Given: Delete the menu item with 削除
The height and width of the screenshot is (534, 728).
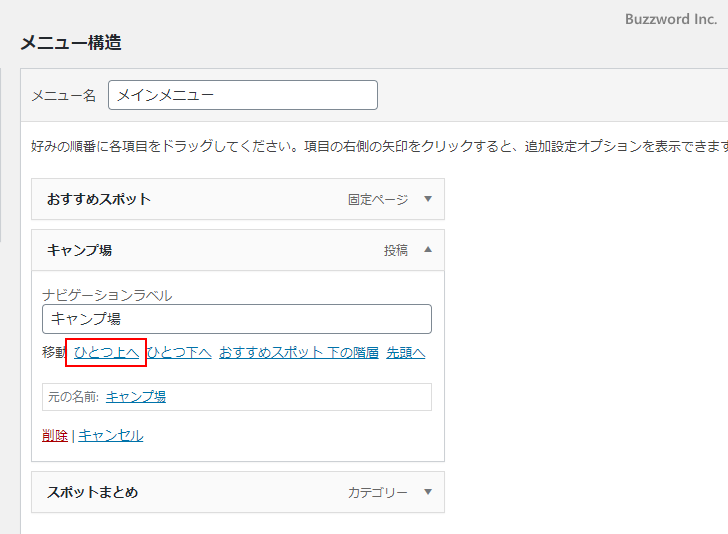Looking at the screenshot, I should (55, 435).
